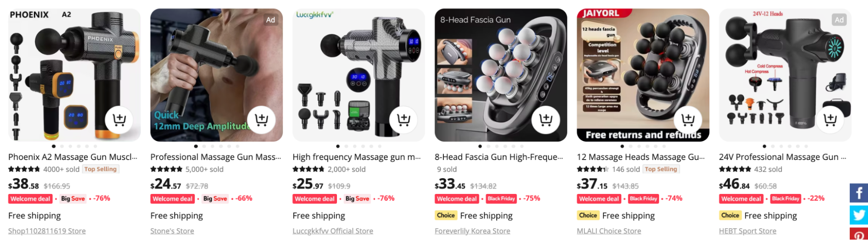The width and height of the screenshot is (868, 240).
Task: Share page via Twitter icon
Action: coord(859,215)
